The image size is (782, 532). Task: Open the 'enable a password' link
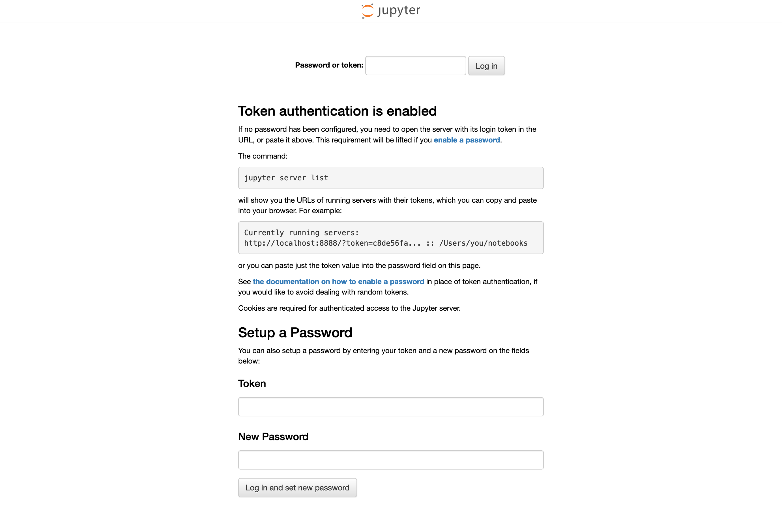coord(467,140)
